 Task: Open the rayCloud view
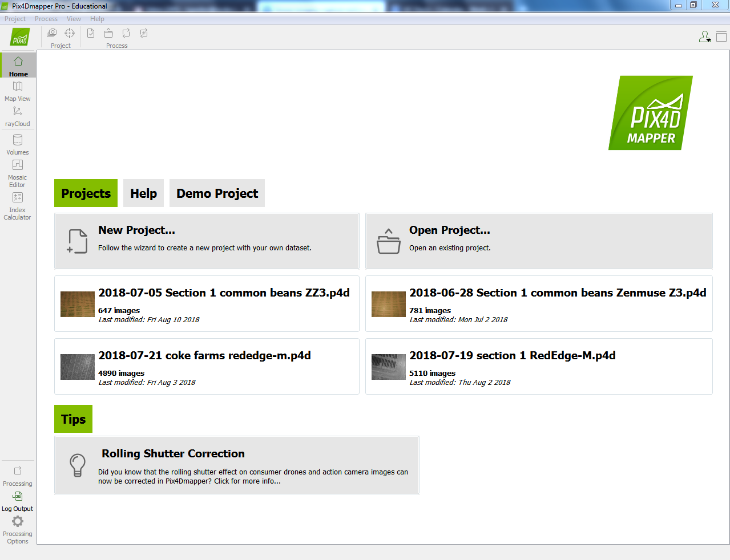pyautogui.click(x=18, y=116)
